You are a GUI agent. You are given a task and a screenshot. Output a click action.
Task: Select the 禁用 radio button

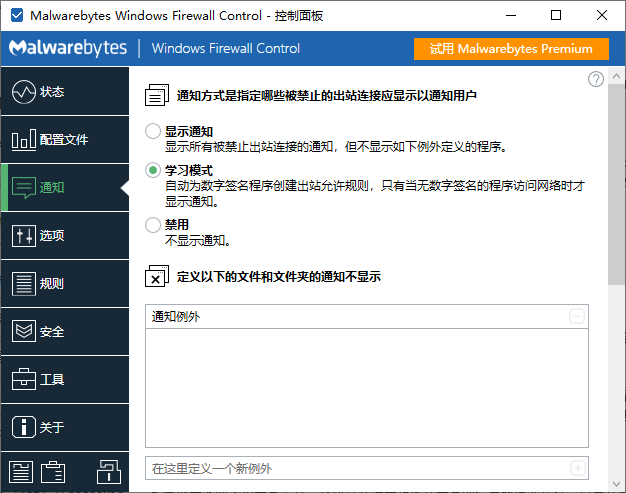tap(153, 225)
